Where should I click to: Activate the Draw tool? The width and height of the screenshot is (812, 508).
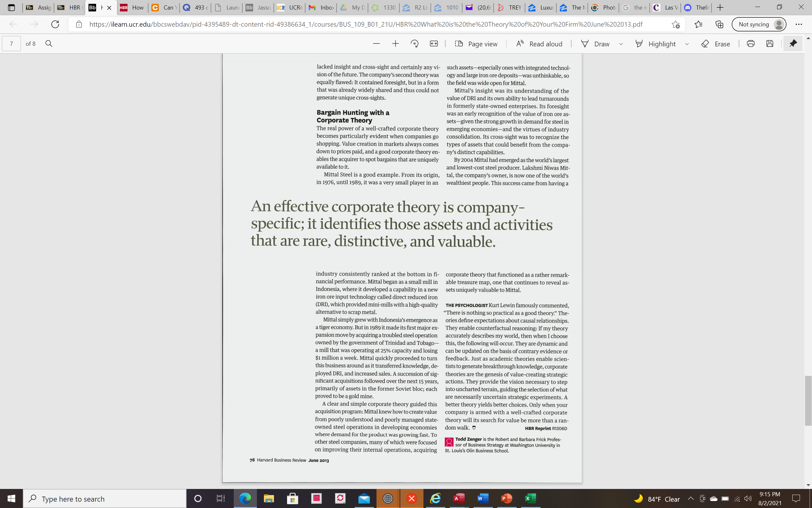tap(595, 44)
